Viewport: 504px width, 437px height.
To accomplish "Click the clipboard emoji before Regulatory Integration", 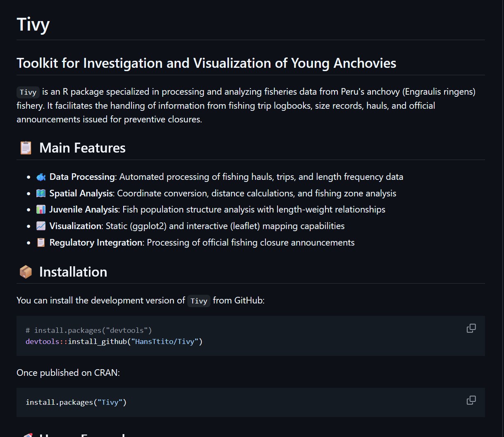I will coord(41,243).
